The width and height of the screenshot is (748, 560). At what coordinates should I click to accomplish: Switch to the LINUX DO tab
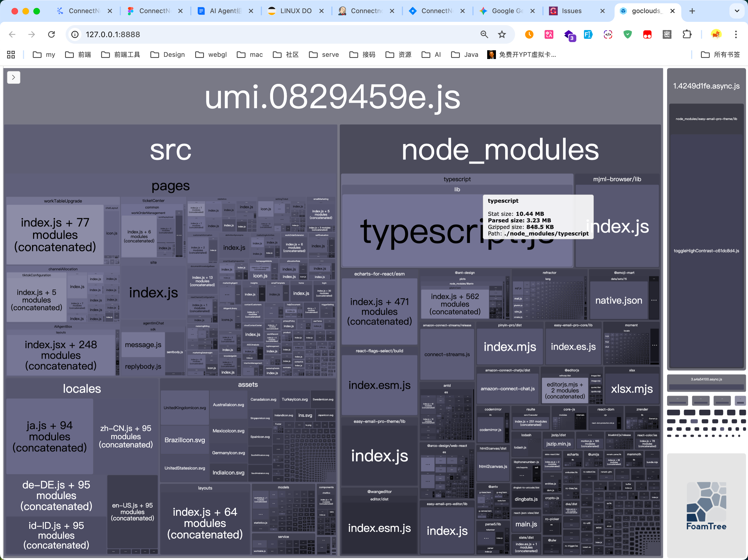pos(296,11)
